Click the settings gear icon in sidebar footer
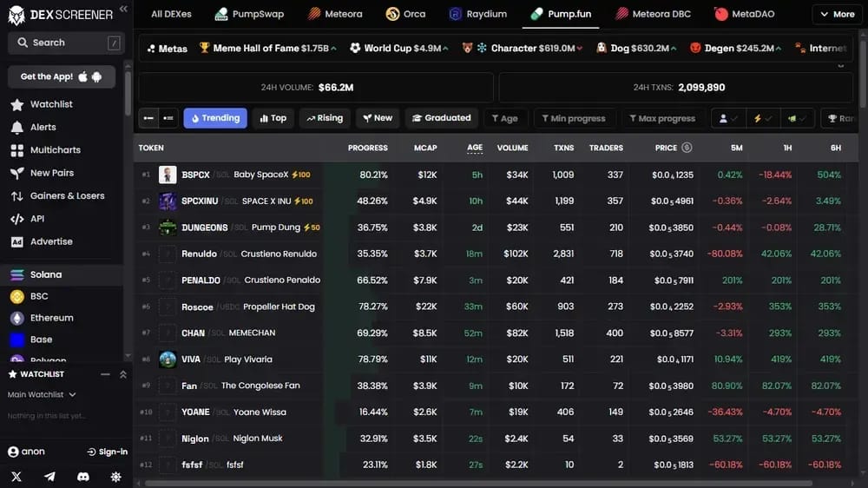This screenshot has height=488, width=868. (115, 477)
